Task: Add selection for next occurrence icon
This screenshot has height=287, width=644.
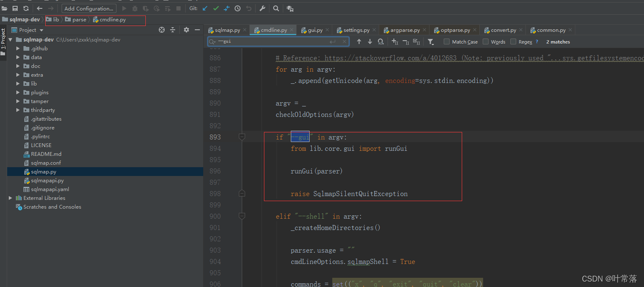Action: click(395, 41)
